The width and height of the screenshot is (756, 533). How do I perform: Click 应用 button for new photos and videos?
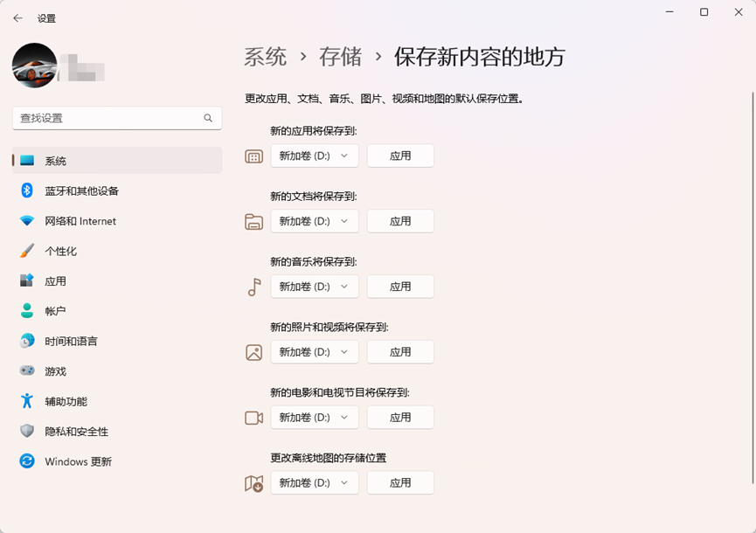(x=400, y=352)
